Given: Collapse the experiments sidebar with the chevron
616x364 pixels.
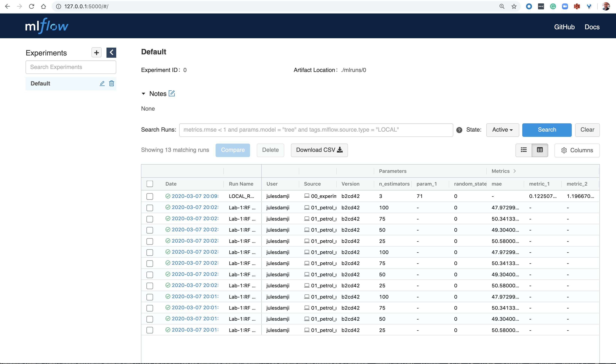Looking at the screenshot, I should [x=111, y=52].
